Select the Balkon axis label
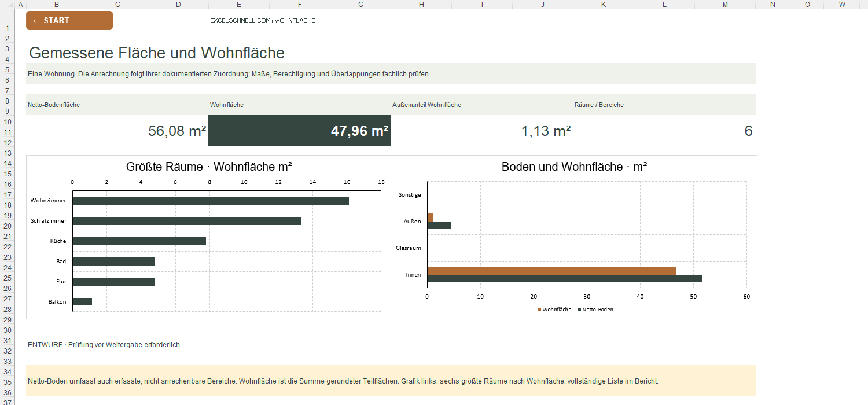 pyautogui.click(x=57, y=302)
